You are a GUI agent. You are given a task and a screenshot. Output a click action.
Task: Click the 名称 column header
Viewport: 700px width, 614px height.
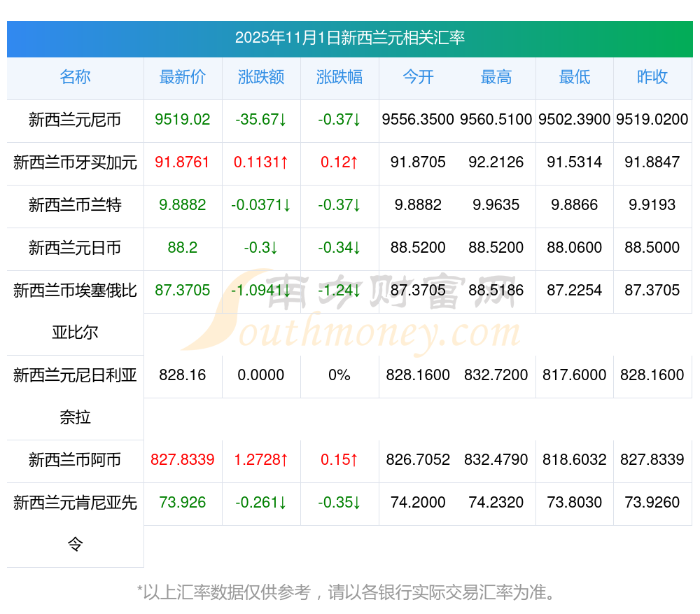75,77
